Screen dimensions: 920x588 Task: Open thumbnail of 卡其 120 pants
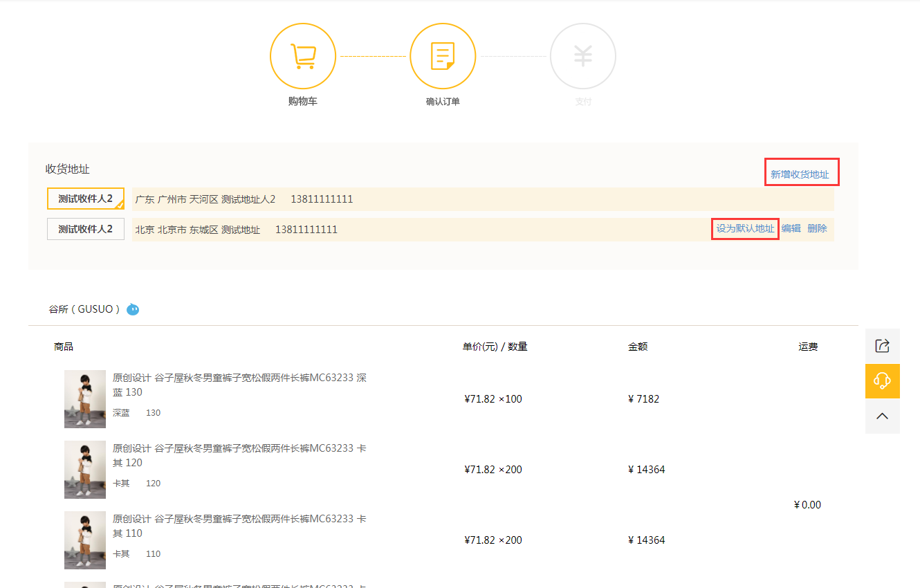(85, 470)
